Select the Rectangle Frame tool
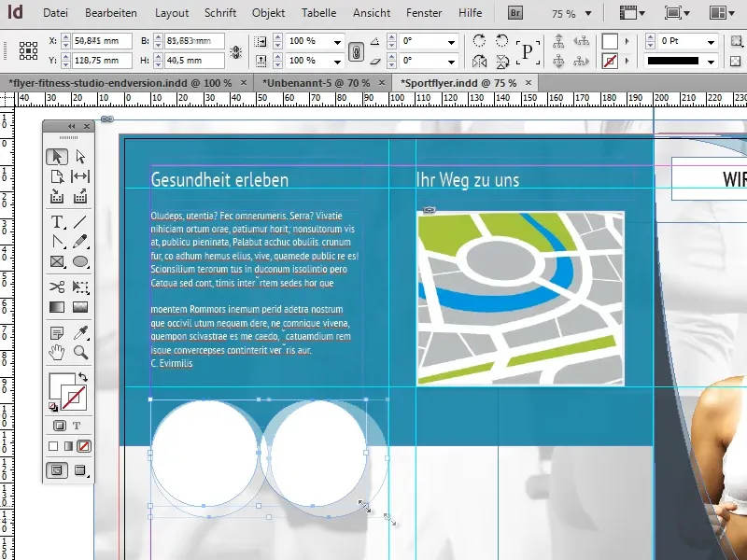 point(57,261)
